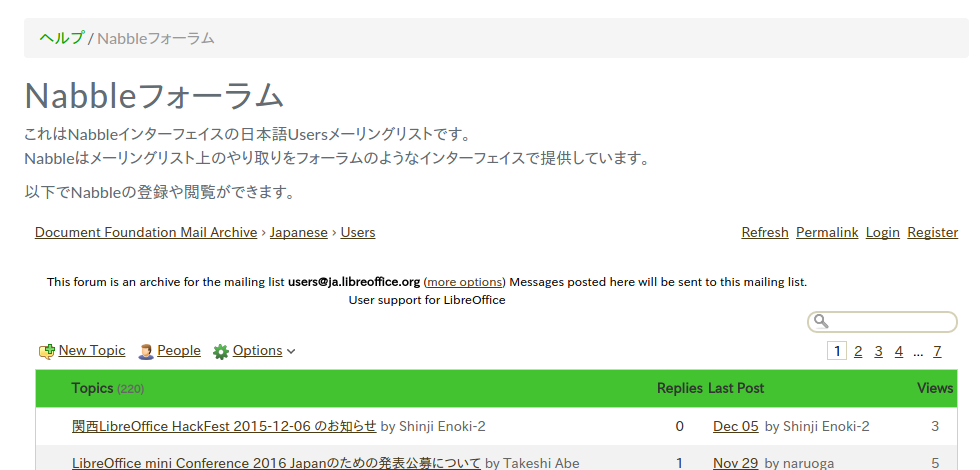Click views count 5 in Conference row

tap(935, 463)
